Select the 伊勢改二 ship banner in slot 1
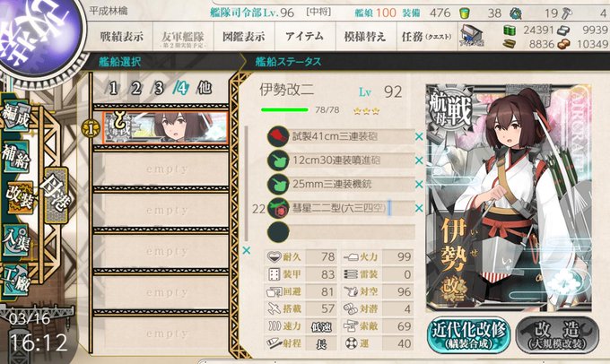This screenshot has width=610, height=364. pos(165,127)
